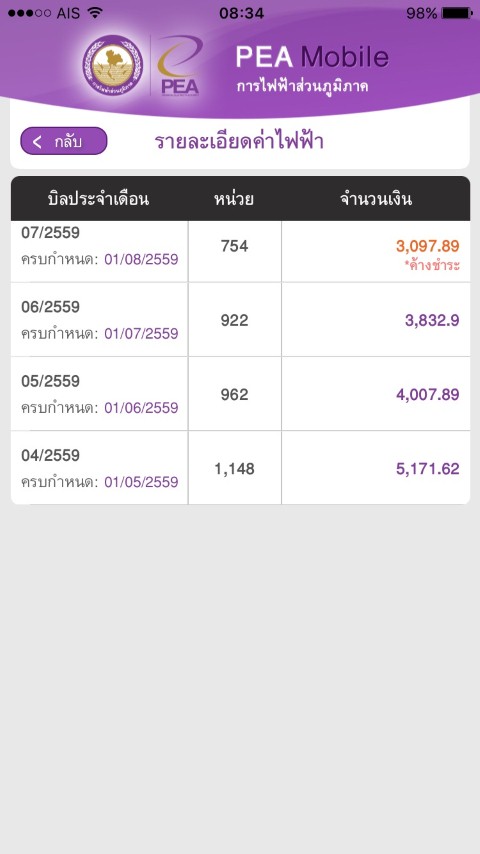Tap the Wi-Fi status icon
This screenshot has width=480, height=854.
tap(95, 13)
